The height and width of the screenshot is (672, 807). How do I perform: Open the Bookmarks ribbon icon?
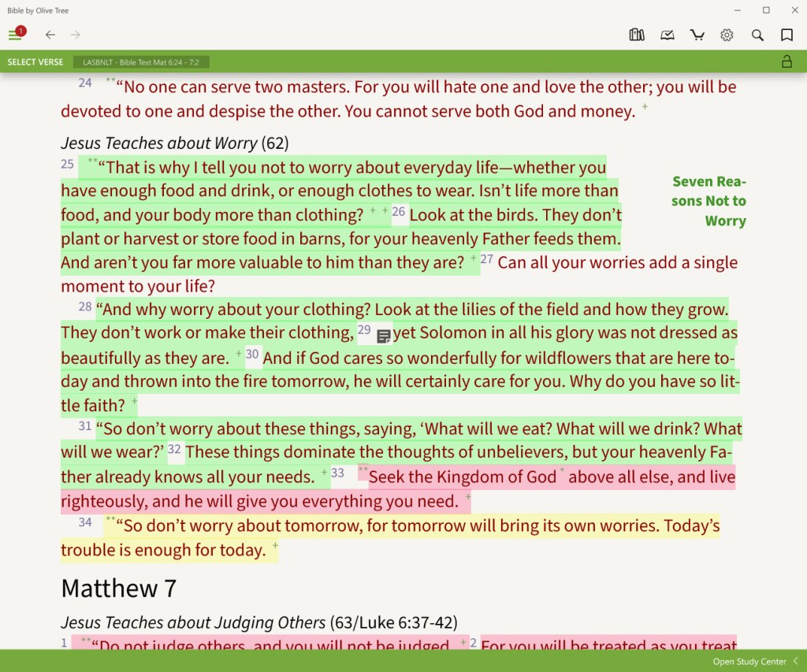[786, 35]
